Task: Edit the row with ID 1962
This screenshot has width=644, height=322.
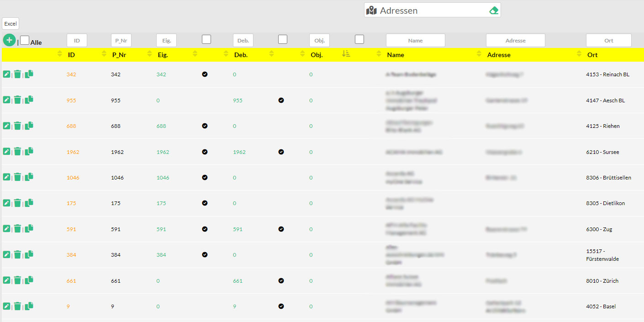Action: pyautogui.click(x=6, y=152)
